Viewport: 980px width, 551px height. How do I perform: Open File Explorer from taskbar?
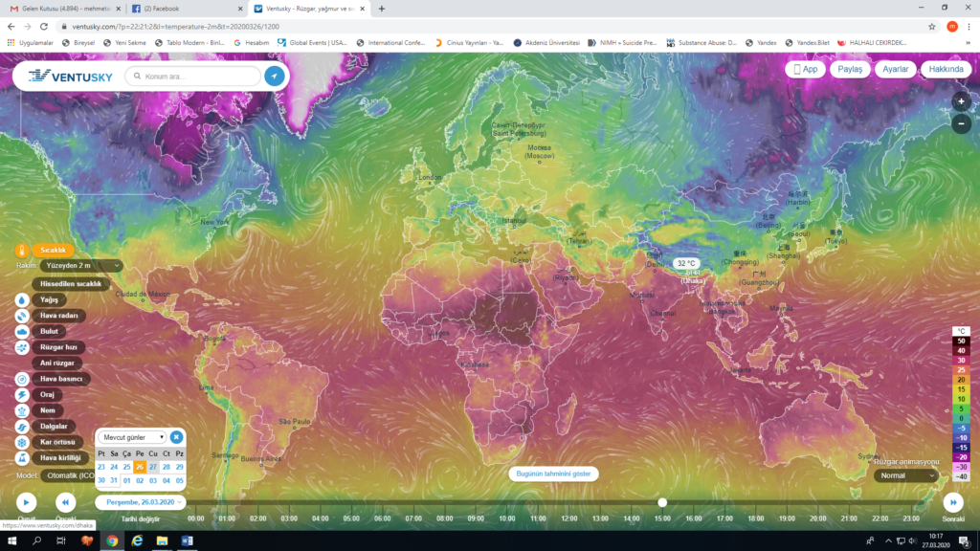click(162, 541)
